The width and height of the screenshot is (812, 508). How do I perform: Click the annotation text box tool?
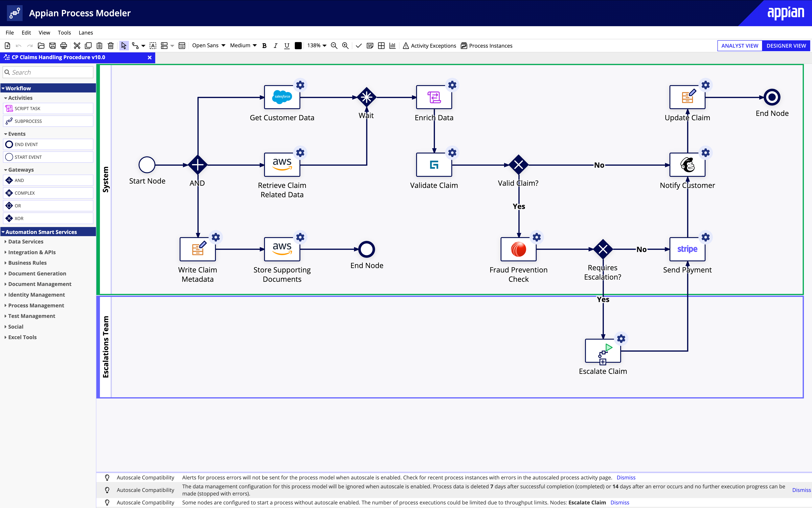(153, 46)
